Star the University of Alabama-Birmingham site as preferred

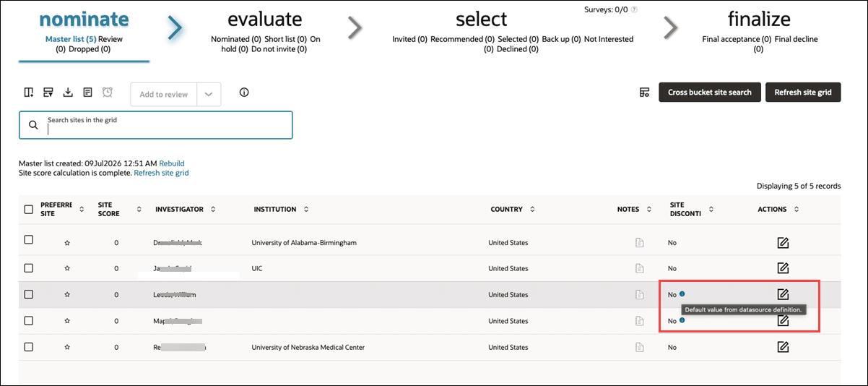click(x=67, y=242)
